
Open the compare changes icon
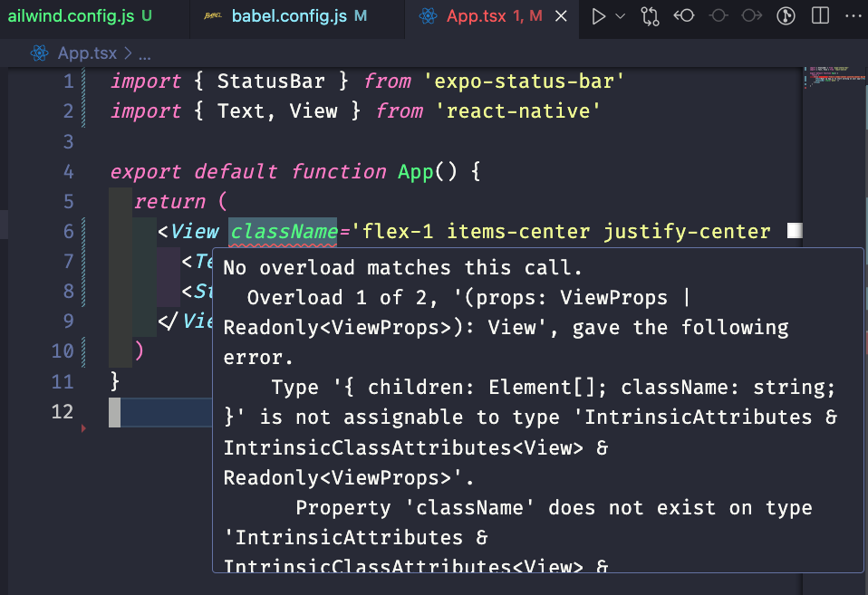(x=650, y=16)
